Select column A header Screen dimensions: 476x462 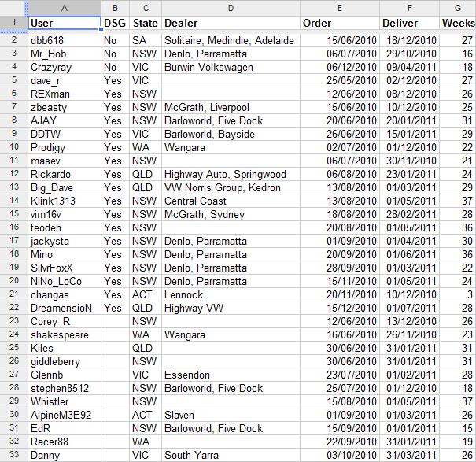click(65, 8)
